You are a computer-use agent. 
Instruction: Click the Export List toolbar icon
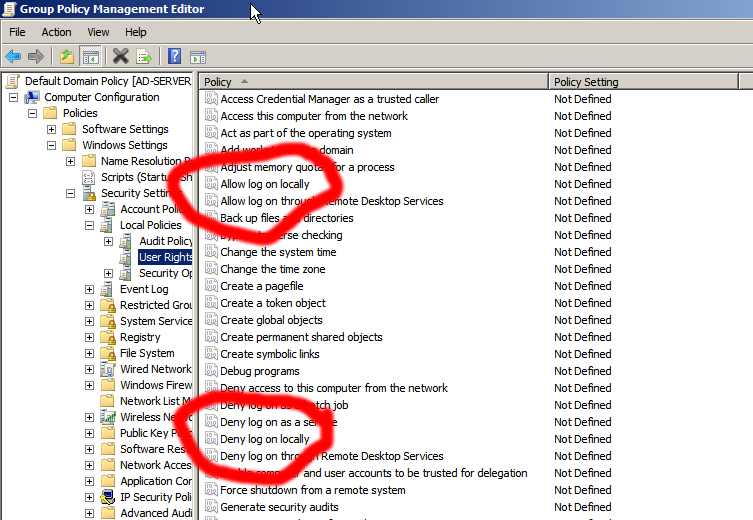pyautogui.click(x=144, y=57)
